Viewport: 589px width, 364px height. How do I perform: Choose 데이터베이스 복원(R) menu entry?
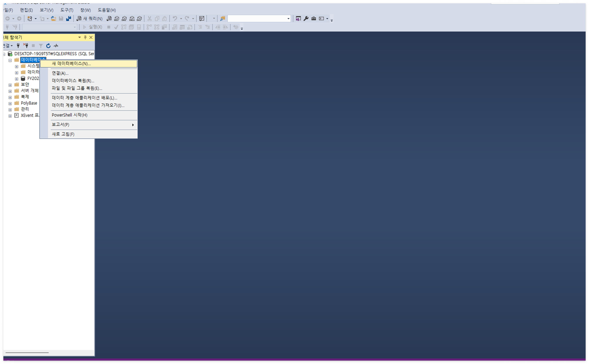[73, 81]
